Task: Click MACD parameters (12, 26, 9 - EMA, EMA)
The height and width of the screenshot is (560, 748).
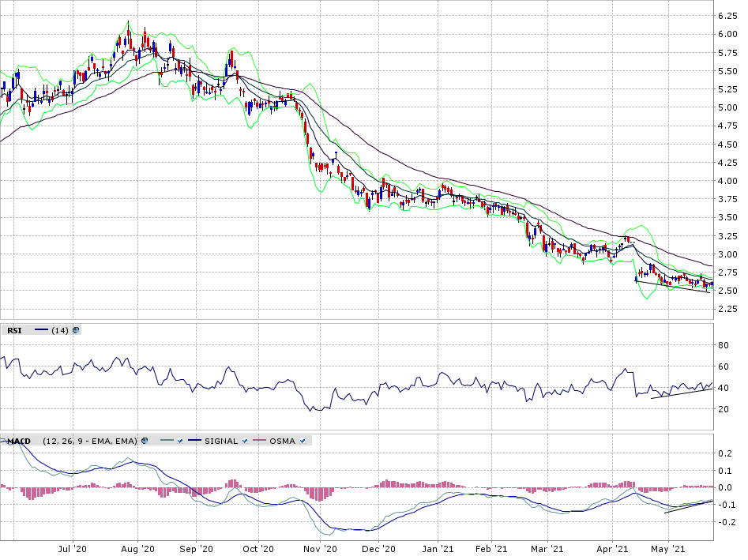Action: (x=90, y=441)
